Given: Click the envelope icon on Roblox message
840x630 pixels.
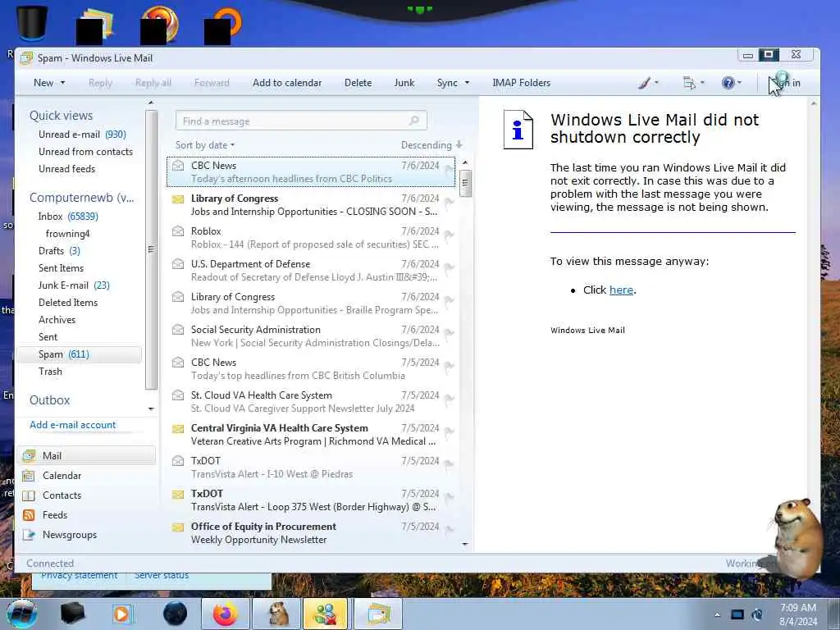Looking at the screenshot, I should pos(178,231).
